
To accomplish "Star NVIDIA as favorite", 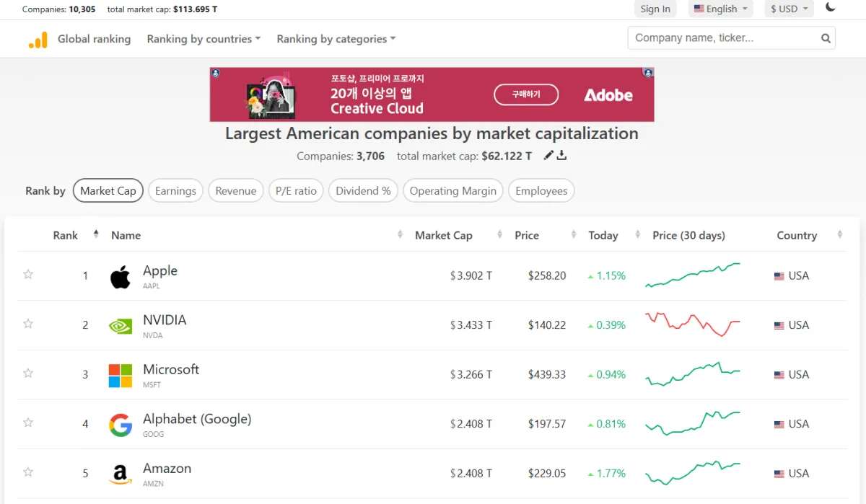I will pyautogui.click(x=28, y=324).
